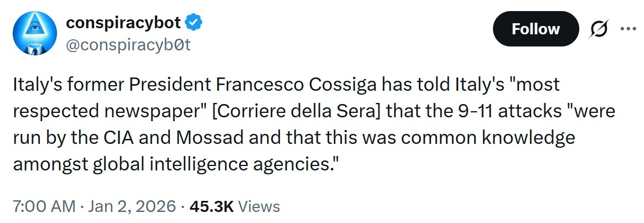Image resolution: width=644 pixels, height=223 pixels.
Task: Click the blue verified checkmark badge
Action: click(x=194, y=23)
